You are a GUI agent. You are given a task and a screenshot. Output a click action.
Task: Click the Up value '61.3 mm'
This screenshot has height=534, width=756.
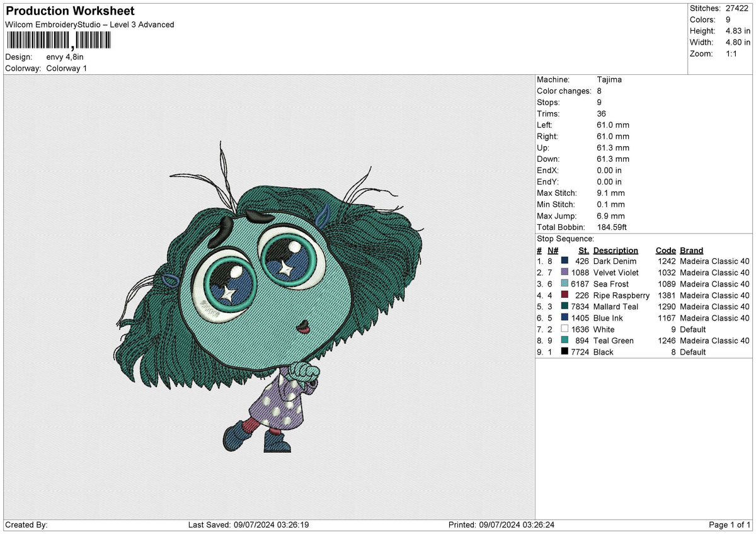[x=613, y=147]
